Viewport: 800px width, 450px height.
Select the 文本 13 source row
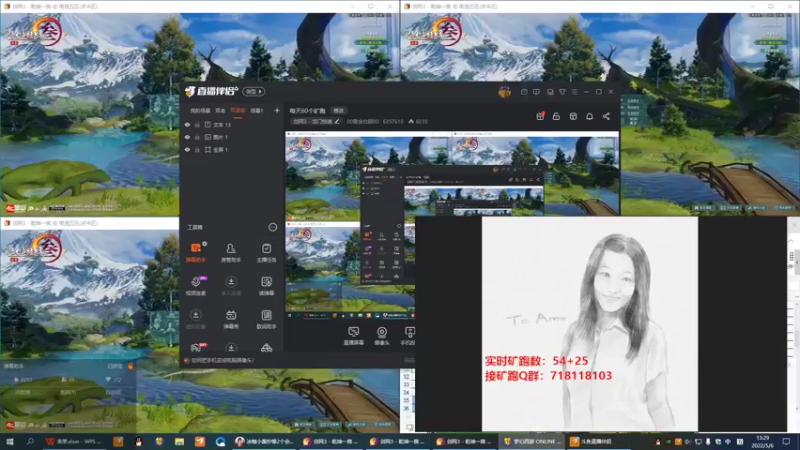tap(232, 124)
